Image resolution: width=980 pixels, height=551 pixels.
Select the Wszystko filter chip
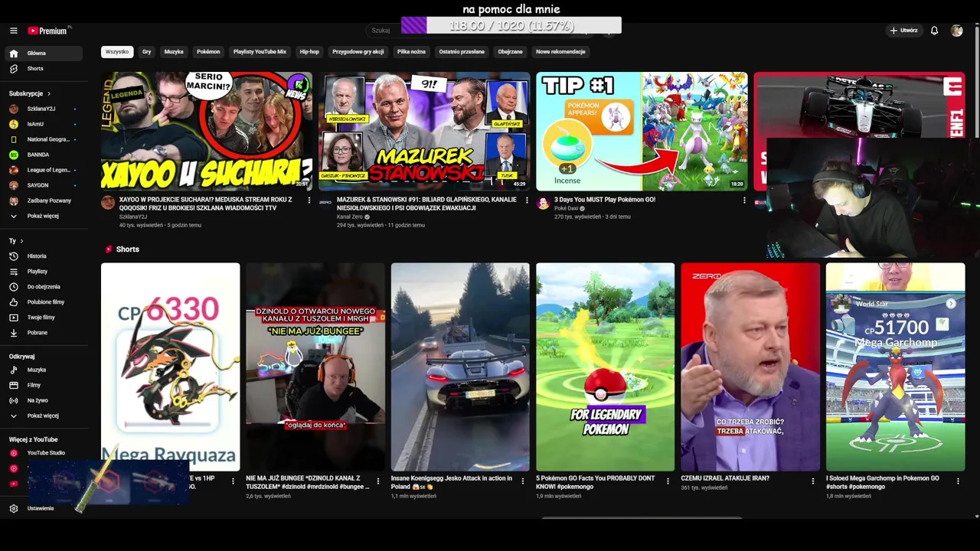(117, 52)
